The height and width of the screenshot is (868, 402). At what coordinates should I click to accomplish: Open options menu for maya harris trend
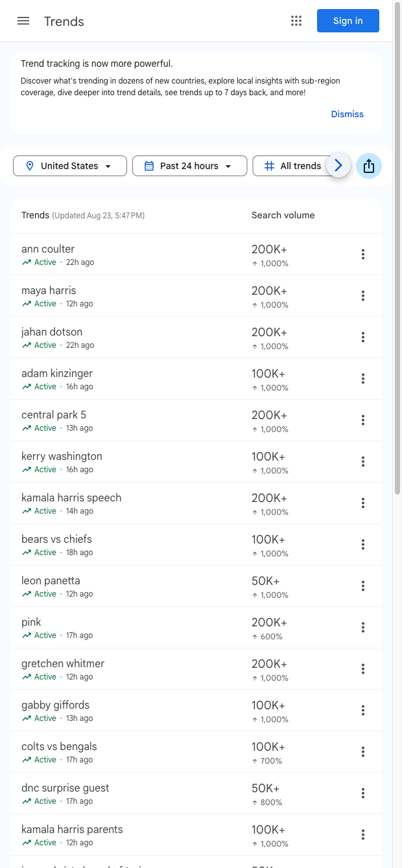[x=362, y=295]
